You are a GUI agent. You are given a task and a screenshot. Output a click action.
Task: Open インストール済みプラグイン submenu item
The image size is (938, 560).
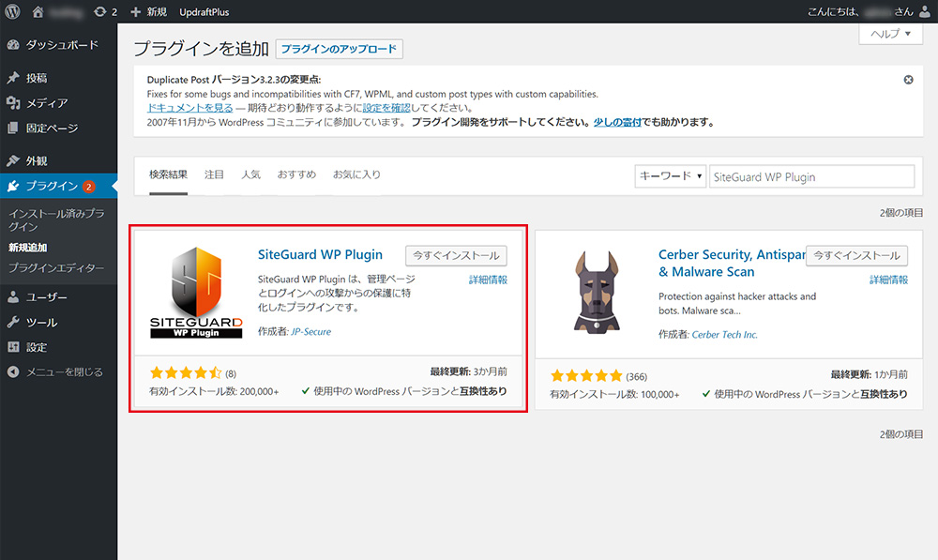(56, 219)
